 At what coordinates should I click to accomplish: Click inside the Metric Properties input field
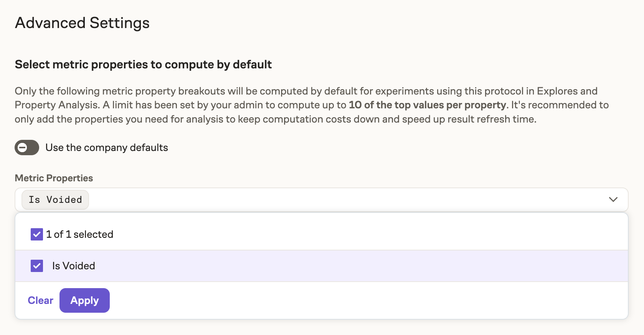[307, 199]
